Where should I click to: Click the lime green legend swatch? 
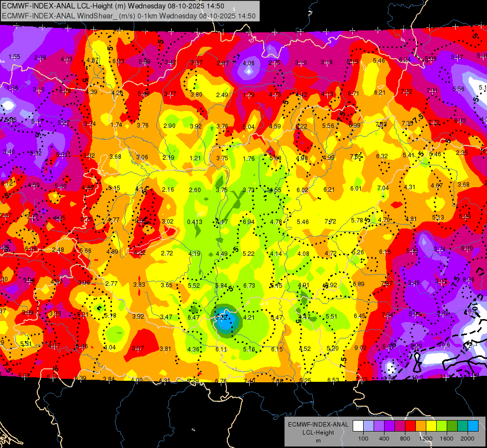coord(442,426)
